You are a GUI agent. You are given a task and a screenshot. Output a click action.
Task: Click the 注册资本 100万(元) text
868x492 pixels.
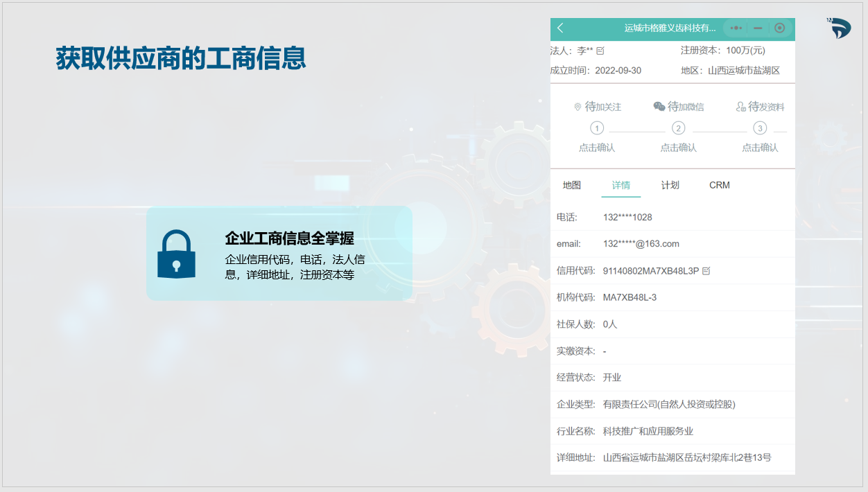click(x=723, y=51)
